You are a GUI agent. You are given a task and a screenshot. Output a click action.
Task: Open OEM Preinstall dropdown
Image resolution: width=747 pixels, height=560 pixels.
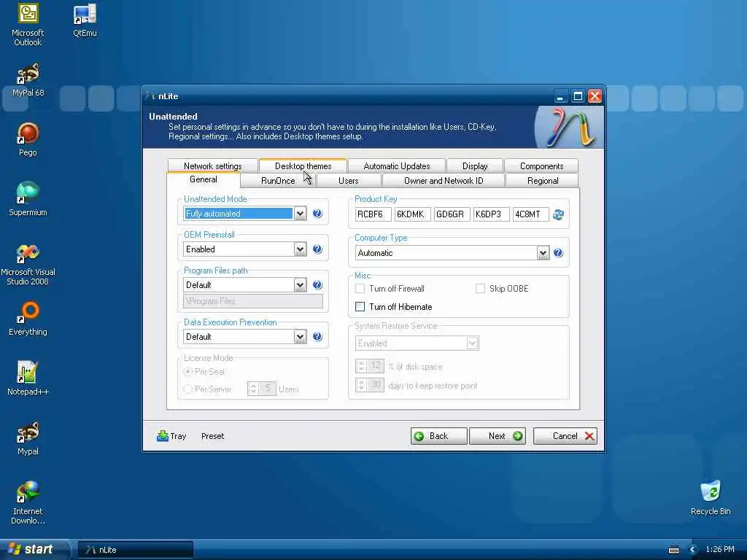click(300, 249)
